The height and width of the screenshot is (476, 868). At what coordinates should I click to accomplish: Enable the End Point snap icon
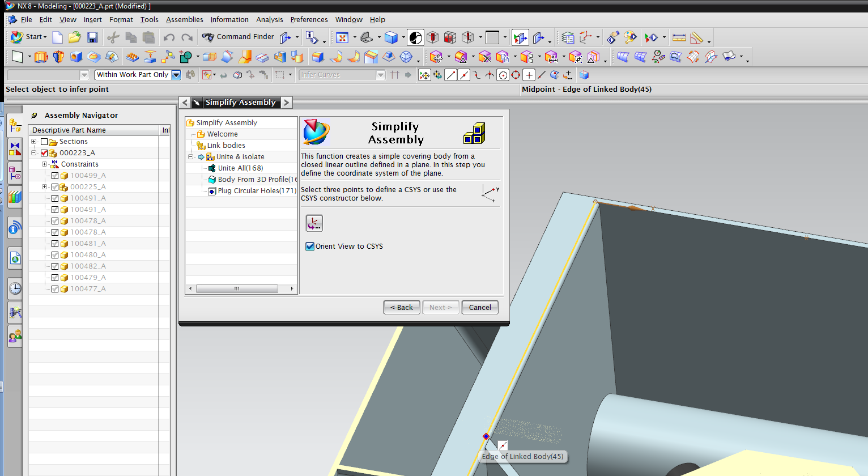(450, 75)
